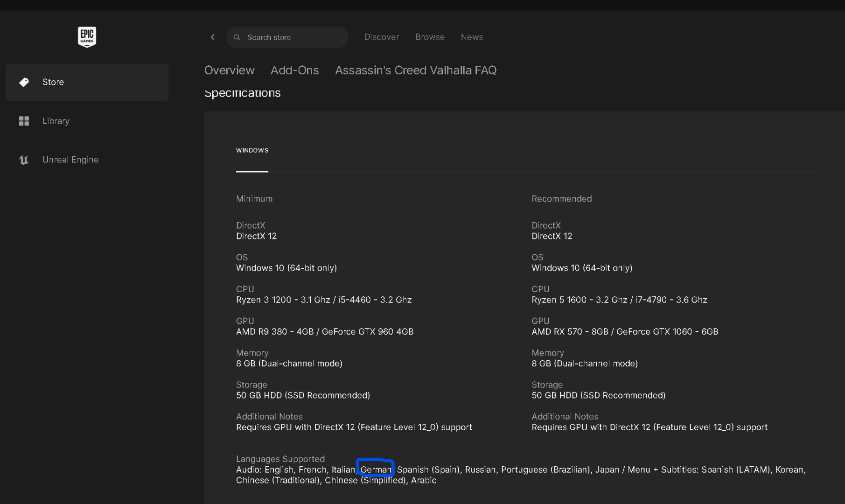Click the search magnifier icon

237,37
